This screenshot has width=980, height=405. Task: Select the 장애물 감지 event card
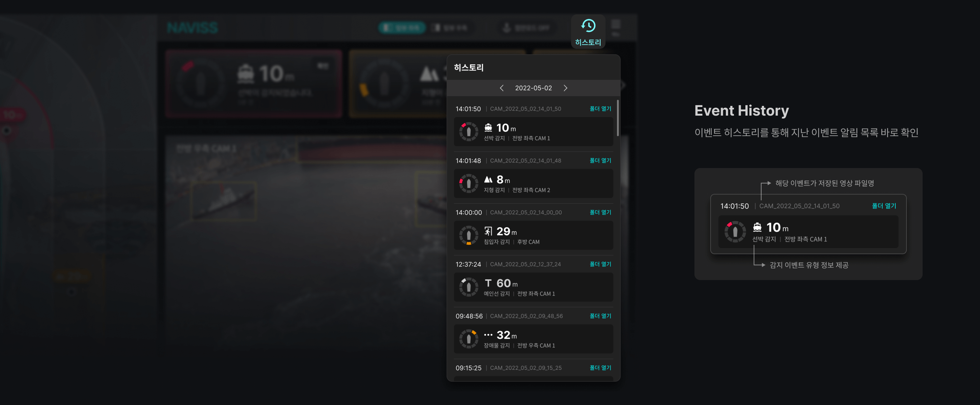tap(533, 339)
